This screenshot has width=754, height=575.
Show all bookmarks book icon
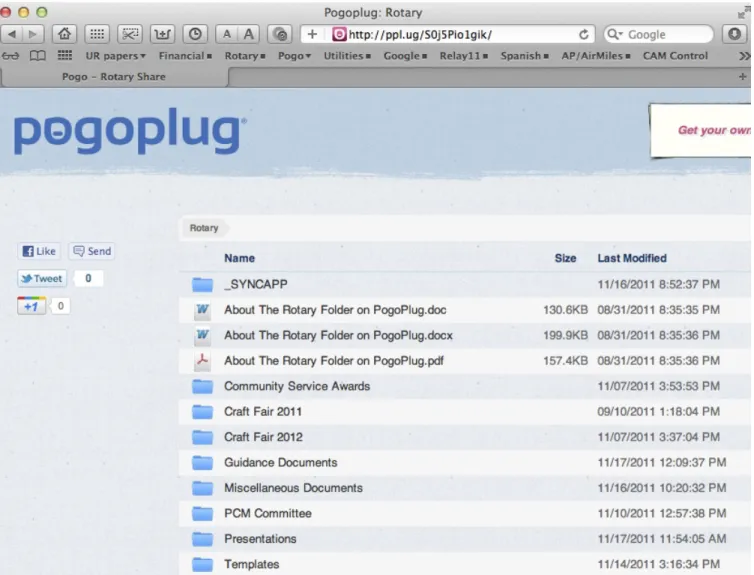pos(38,56)
